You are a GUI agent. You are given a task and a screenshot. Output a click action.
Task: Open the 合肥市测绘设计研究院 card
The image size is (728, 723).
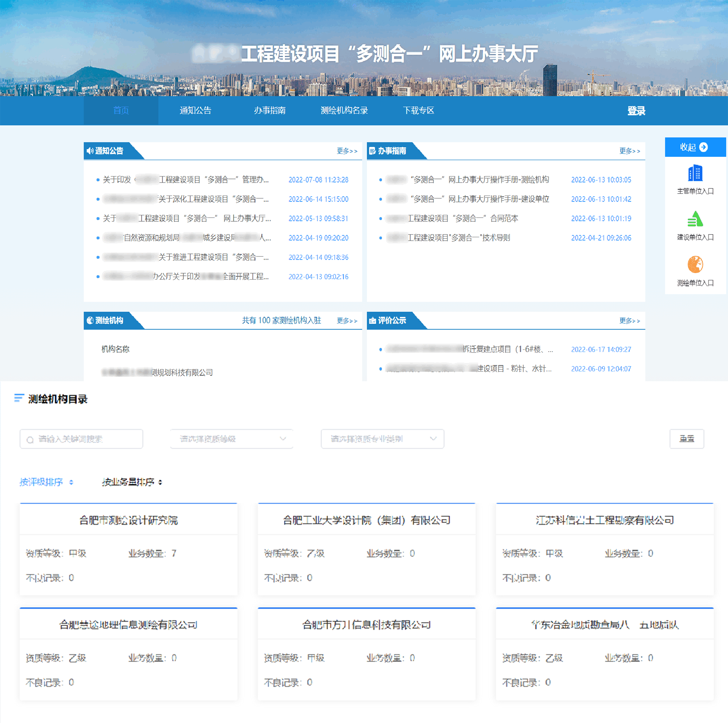click(129, 520)
